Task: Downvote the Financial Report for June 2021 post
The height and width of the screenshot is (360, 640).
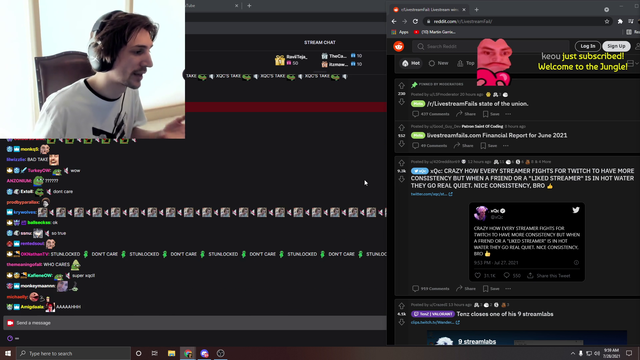Action: 402,144
